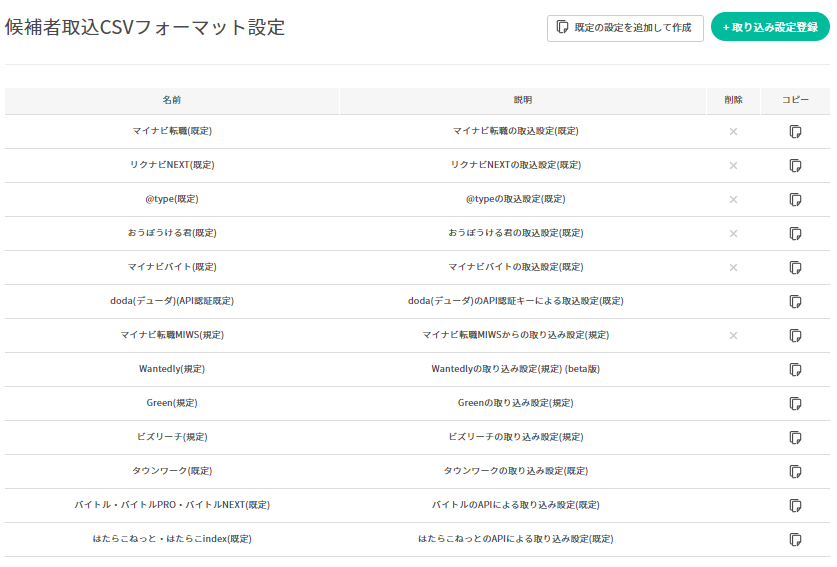
Task: Copy the doda(デューダ)(API認証既定) setting
Action: point(795,302)
